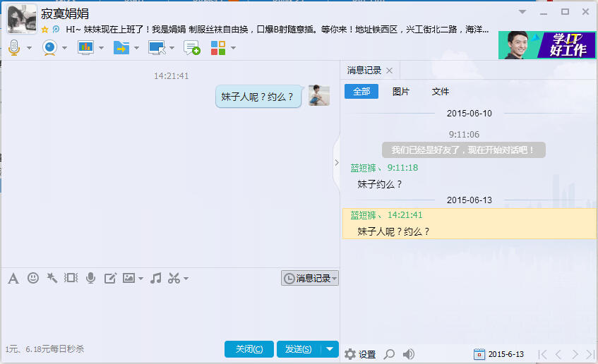Click the 2015-06-10 date separator

pos(469,114)
